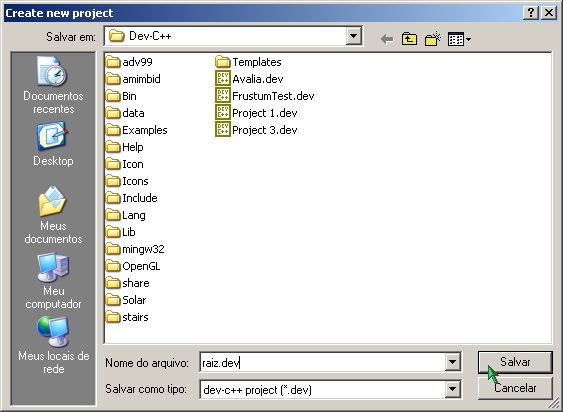This screenshot has width=563, height=412.
Task: Open Meus documentos location
Action: (53, 215)
